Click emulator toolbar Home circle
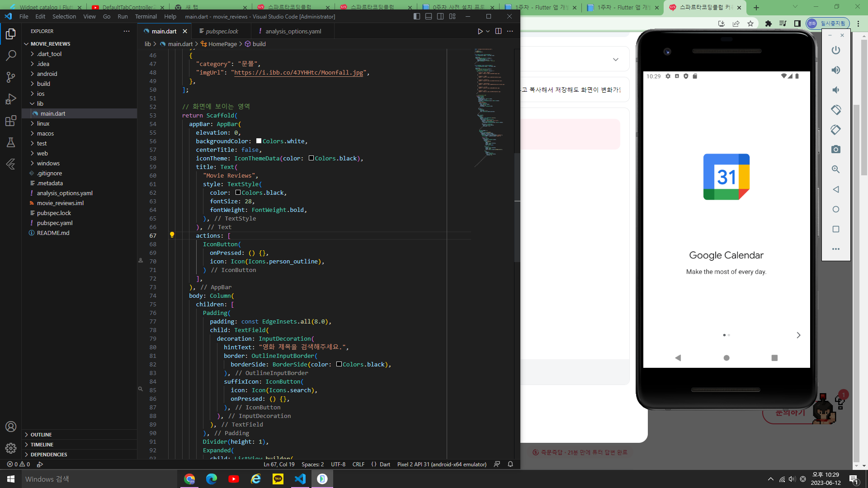The image size is (868, 488). [x=836, y=209]
